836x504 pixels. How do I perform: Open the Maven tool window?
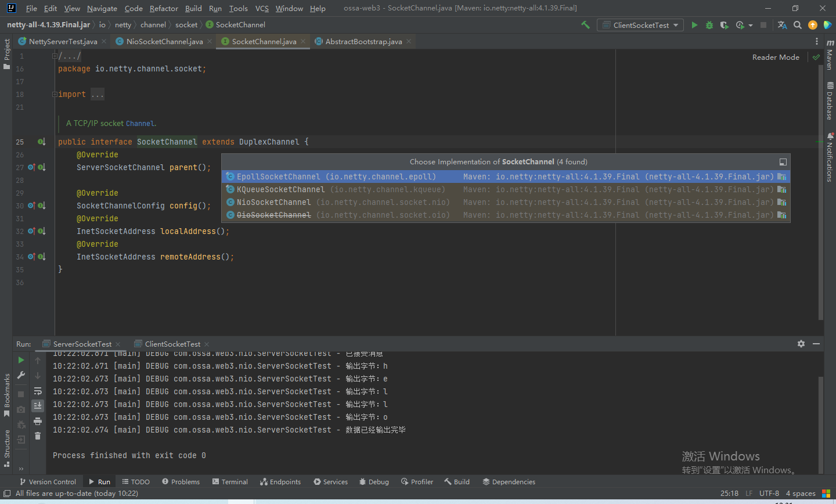click(830, 55)
